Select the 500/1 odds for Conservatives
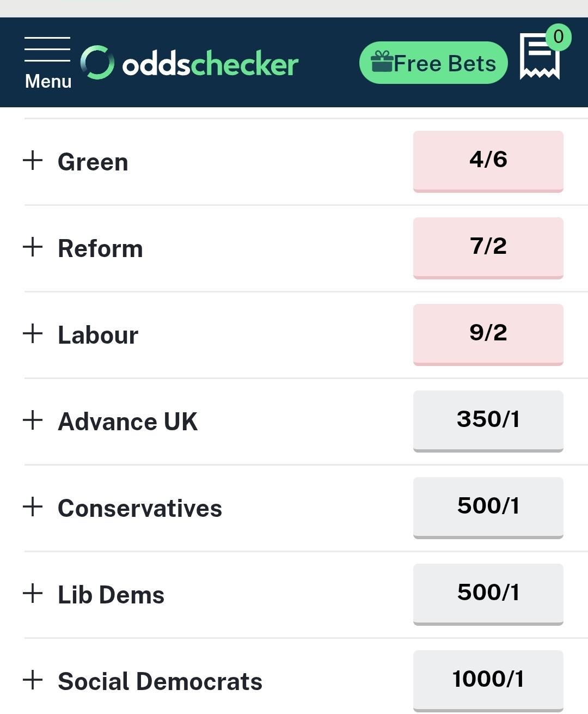The height and width of the screenshot is (714, 588). [488, 507]
